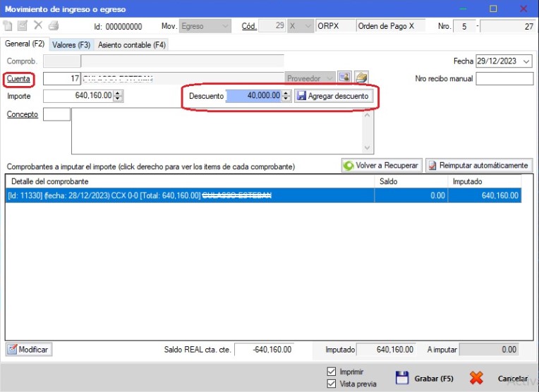Screen dimensions: 539x392
Task: Click the Nro recibo manual input field
Action: (x=504, y=78)
